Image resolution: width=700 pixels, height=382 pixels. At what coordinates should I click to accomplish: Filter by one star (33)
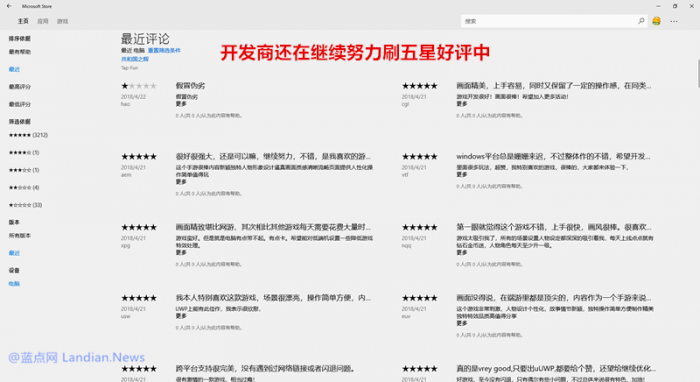click(x=25, y=205)
